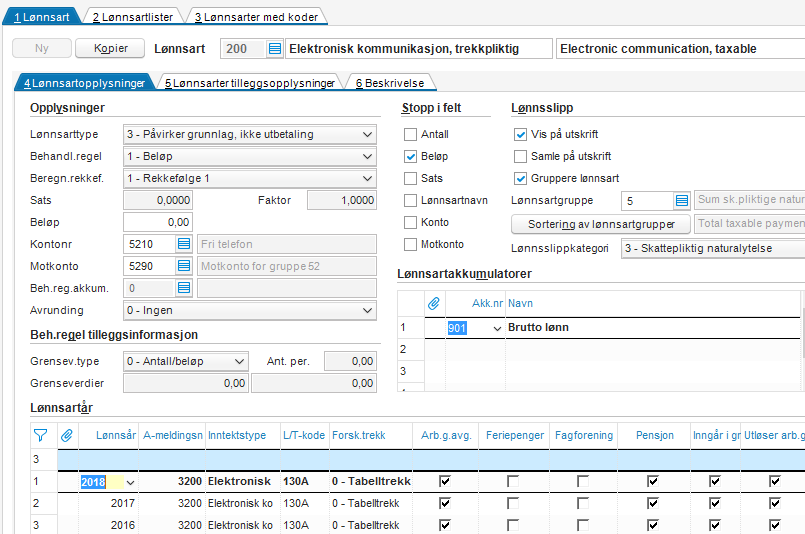This screenshot has width=805, height=534.
Task: Open Lønnsår dropdown in the 2018 row
Action: click(130, 482)
